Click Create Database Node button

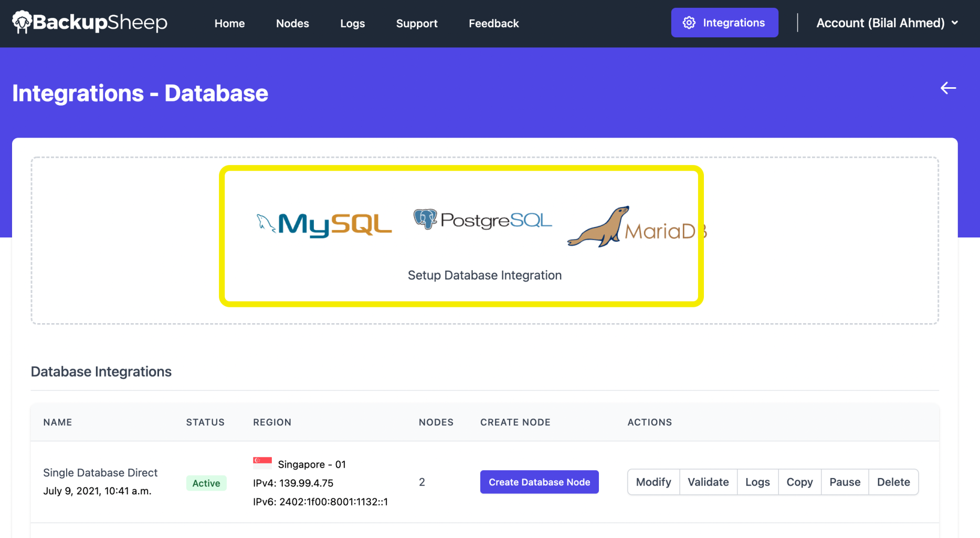pyautogui.click(x=539, y=482)
